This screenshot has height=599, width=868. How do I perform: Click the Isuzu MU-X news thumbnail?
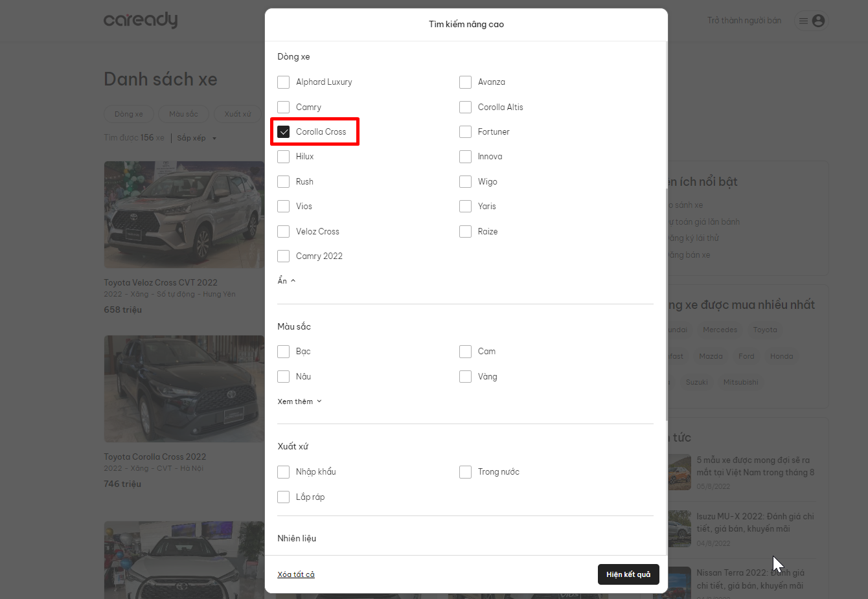point(680,528)
